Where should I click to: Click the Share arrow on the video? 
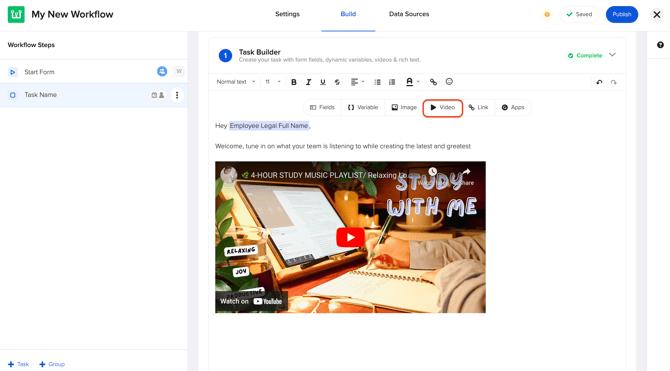click(466, 172)
